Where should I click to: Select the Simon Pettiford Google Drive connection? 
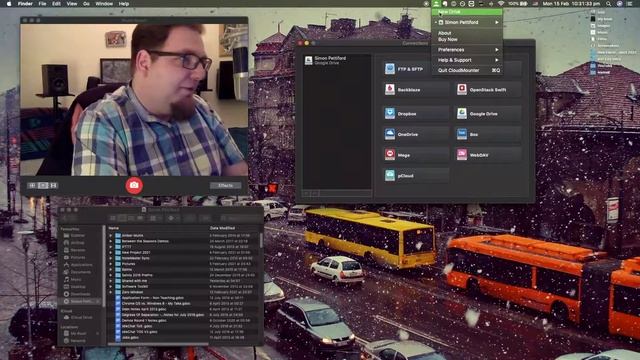click(337, 60)
